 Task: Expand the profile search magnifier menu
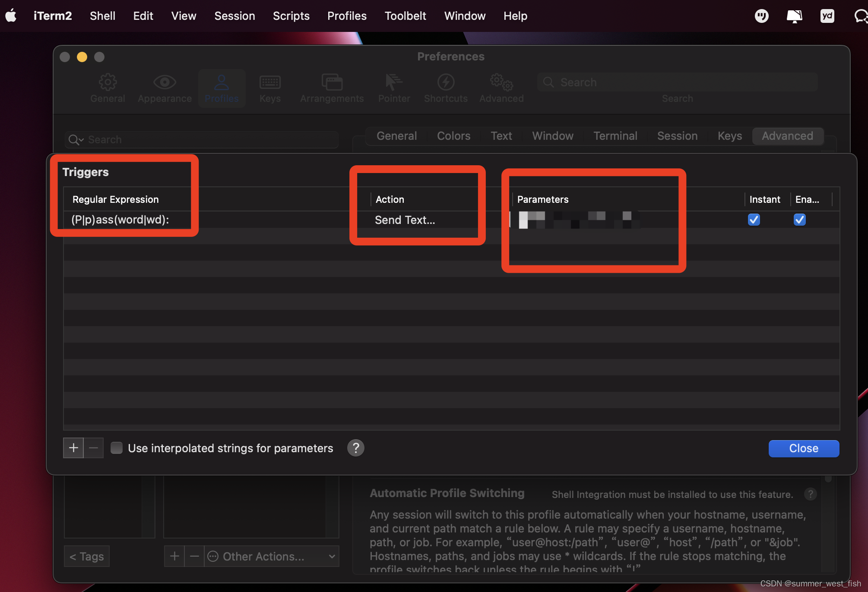pos(76,140)
